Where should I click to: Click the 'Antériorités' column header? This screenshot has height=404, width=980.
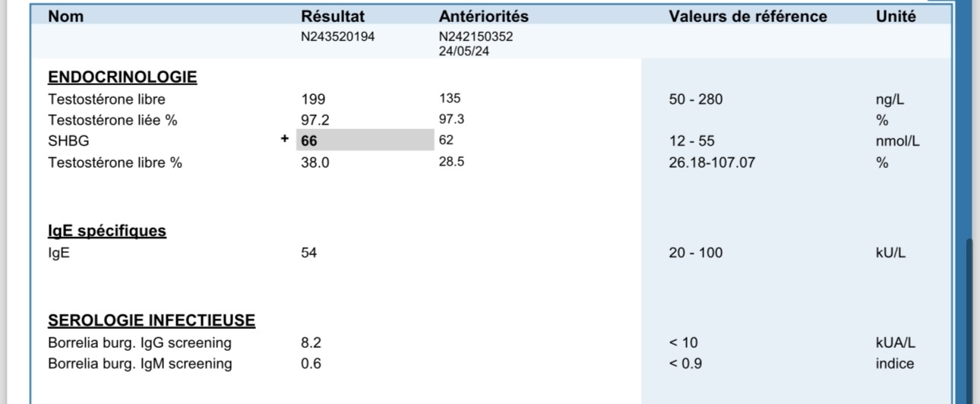(x=483, y=16)
